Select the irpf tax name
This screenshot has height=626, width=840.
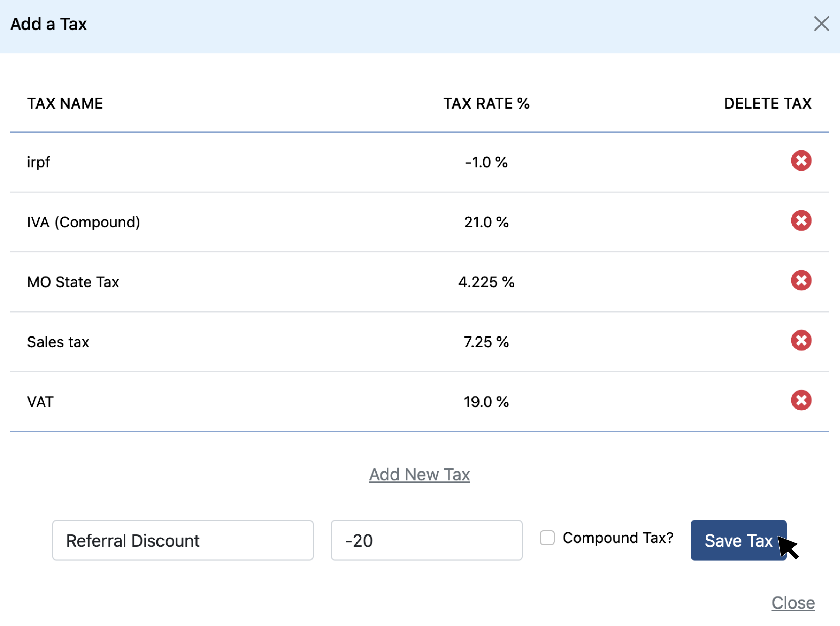[38, 162]
